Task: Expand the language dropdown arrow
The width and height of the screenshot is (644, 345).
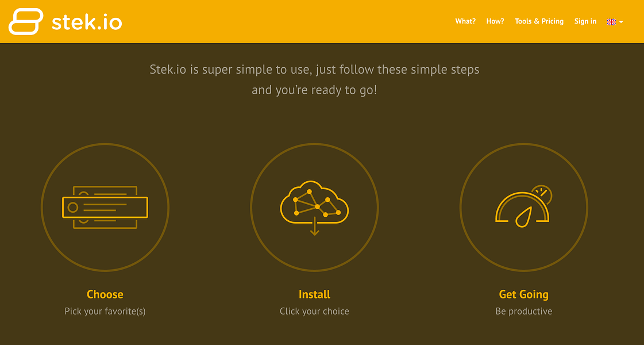Action: [621, 22]
